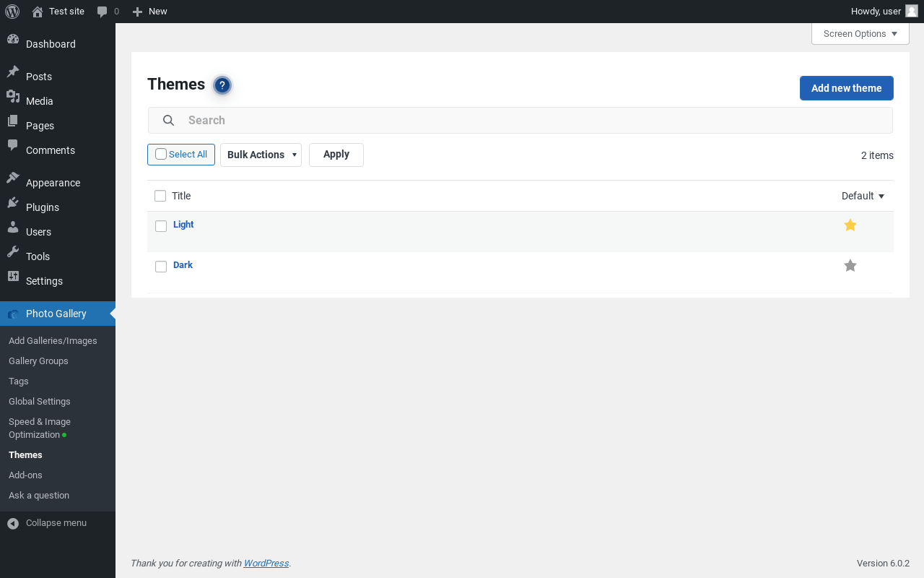The height and width of the screenshot is (578, 924).
Task: Click Add new theme button
Action: point(847,88)
